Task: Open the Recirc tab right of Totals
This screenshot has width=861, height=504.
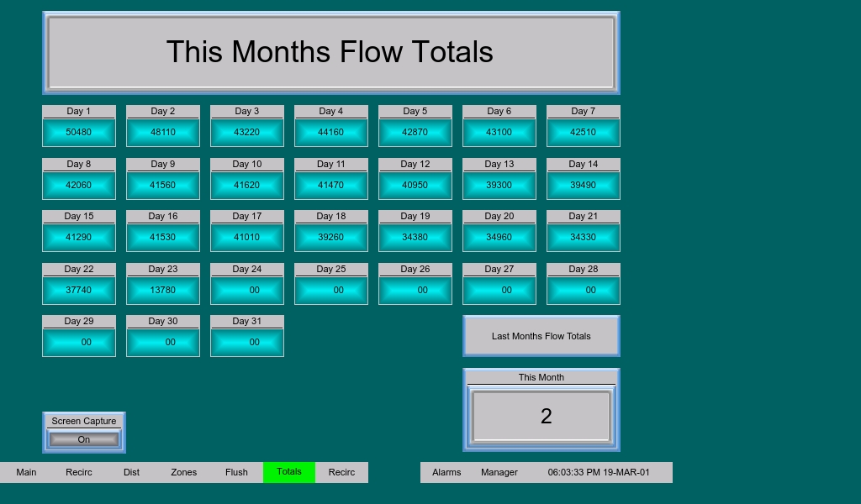Action: coord(341,472)
